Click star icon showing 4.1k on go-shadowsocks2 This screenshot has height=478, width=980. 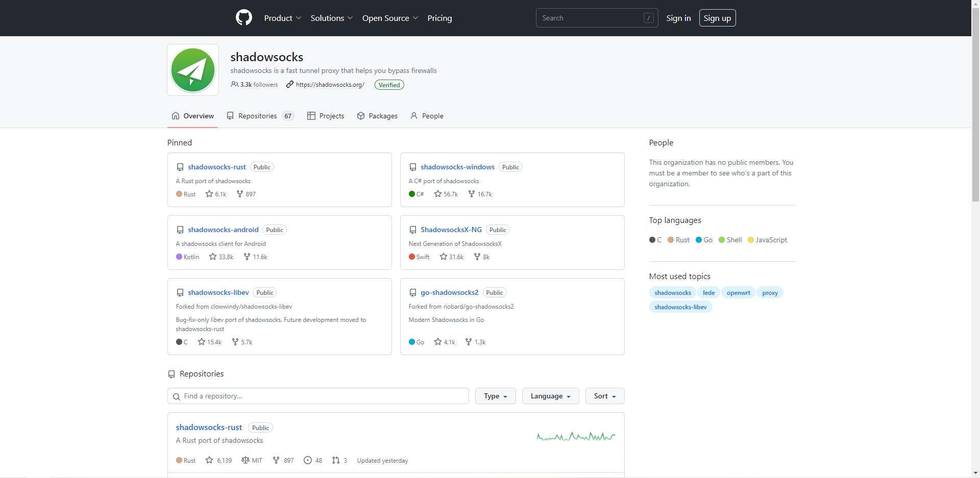coord(438,342)
